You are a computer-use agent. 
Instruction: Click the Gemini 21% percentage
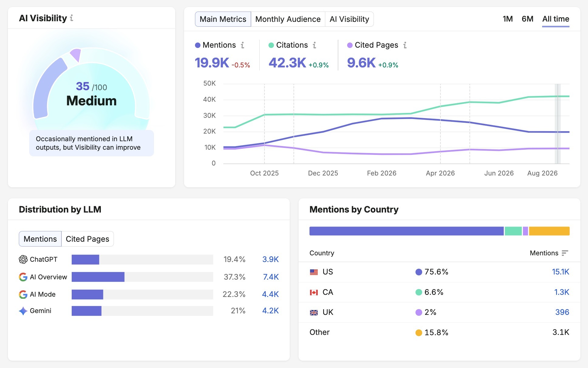238,311
